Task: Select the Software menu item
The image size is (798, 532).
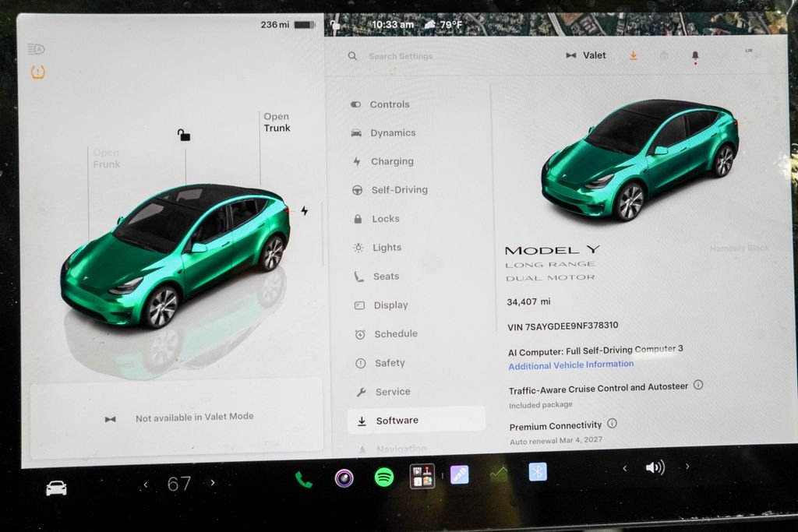Action: 416,420
